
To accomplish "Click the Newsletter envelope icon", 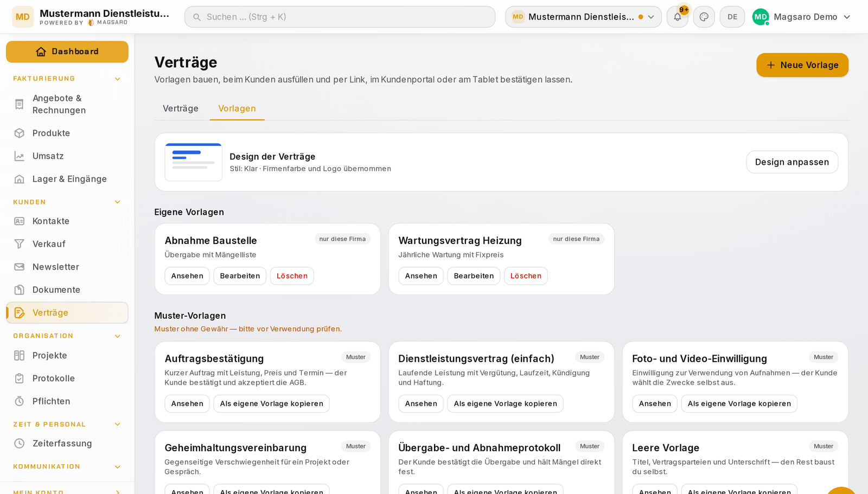I will point(20,267).
